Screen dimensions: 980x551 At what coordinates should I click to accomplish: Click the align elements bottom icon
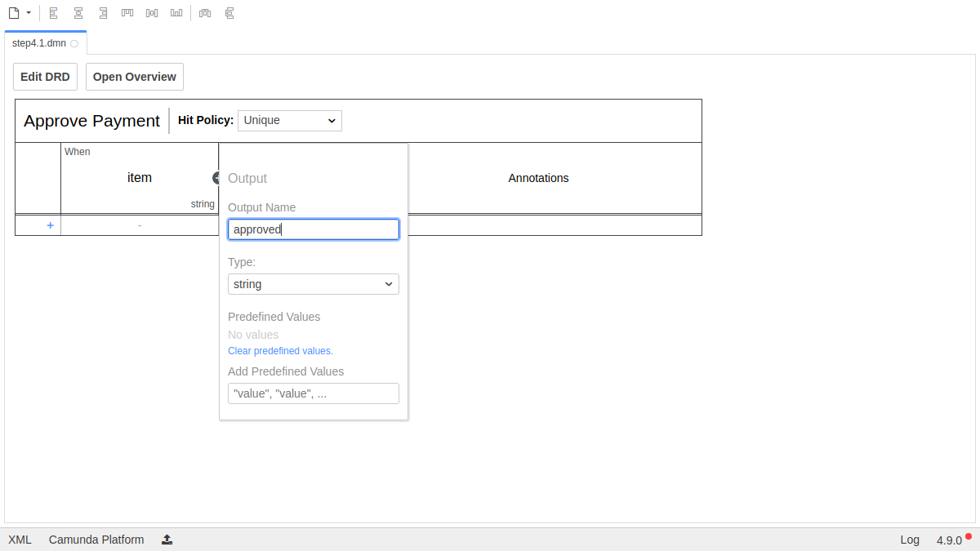[176, 13]
